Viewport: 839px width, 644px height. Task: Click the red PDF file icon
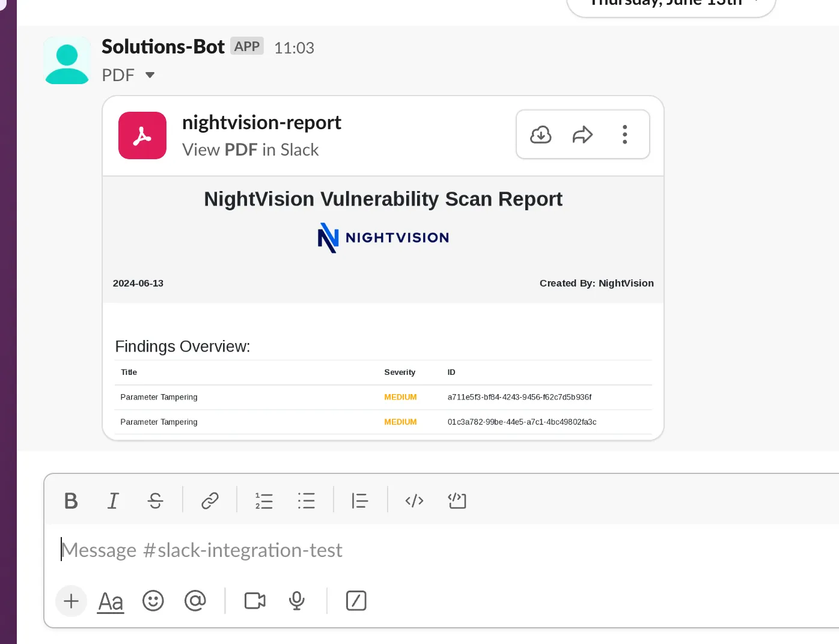(x=142, y=135)
